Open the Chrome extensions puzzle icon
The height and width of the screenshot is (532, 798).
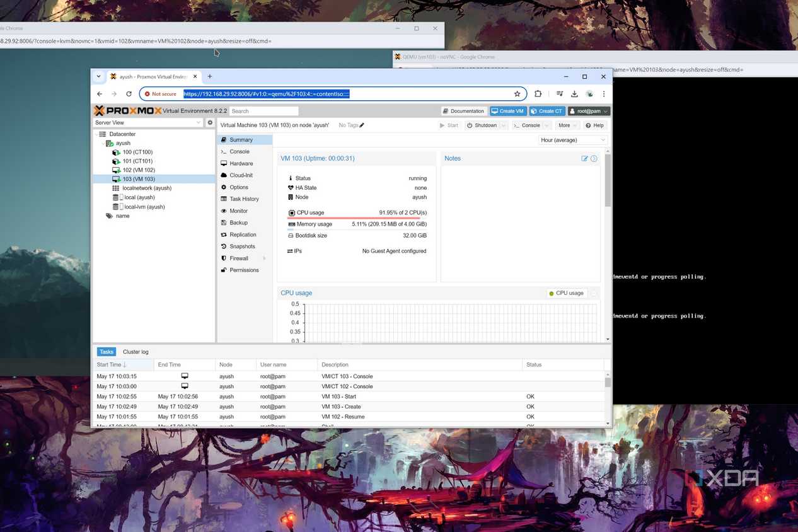(538, 94)
